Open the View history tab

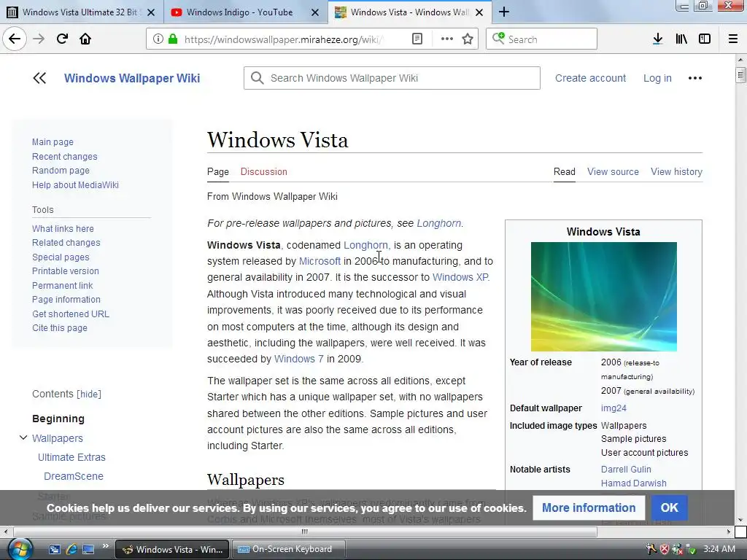[676, 171]
